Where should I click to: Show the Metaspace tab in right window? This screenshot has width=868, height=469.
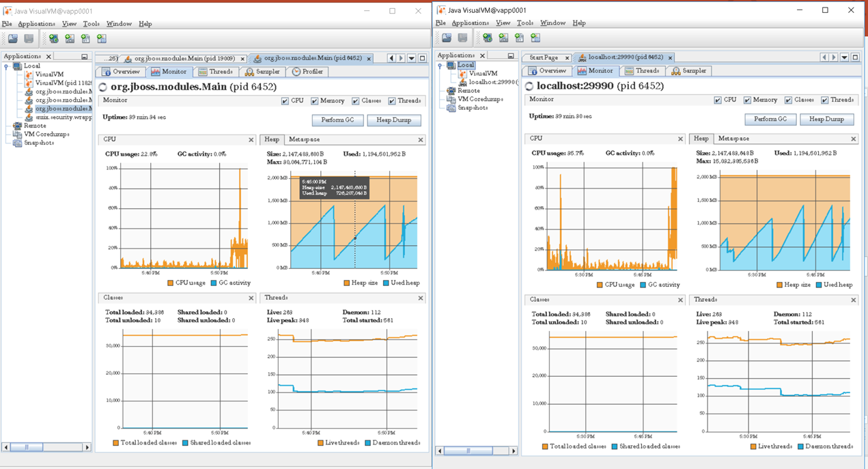(x=733, y=139)
